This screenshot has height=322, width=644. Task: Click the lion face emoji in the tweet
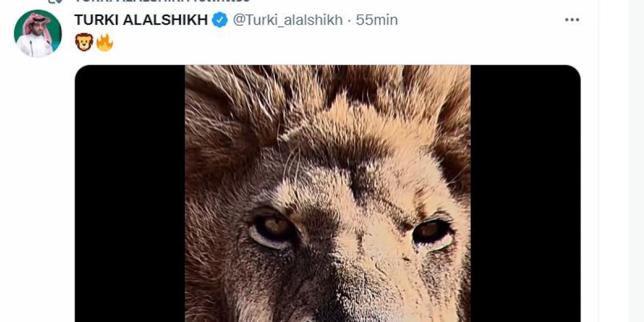click(x=84, y=42)
